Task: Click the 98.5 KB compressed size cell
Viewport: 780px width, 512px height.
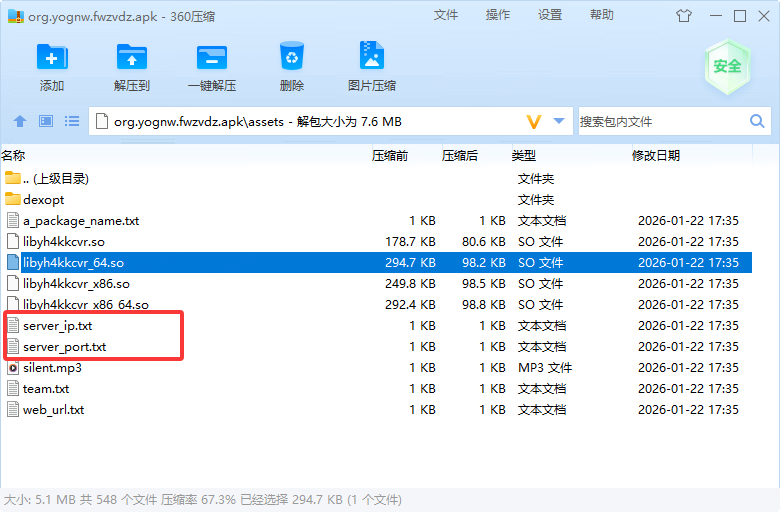Action: 484,284
